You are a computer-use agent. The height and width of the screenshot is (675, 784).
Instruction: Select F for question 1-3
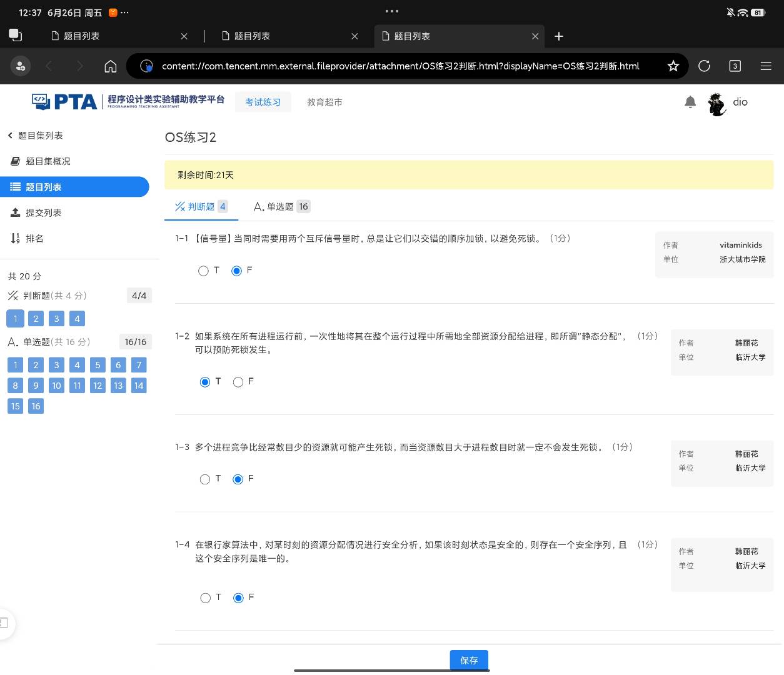(x=238, y=479)
